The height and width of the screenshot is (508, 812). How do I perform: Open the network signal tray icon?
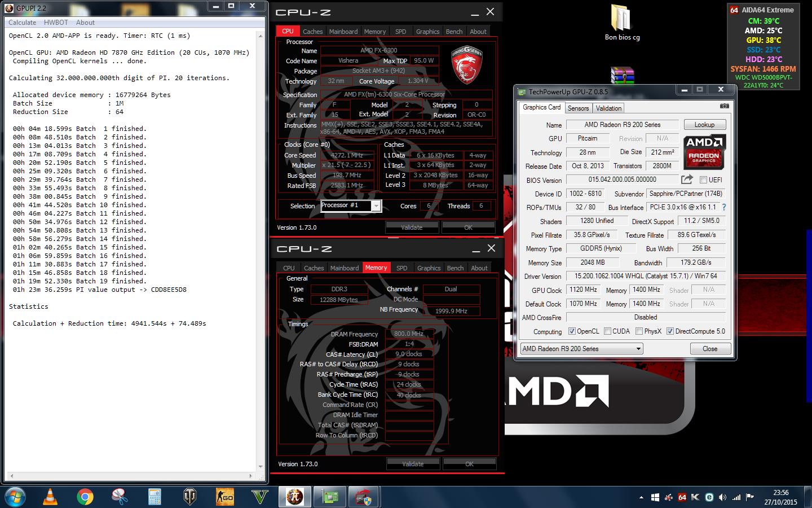736,497
